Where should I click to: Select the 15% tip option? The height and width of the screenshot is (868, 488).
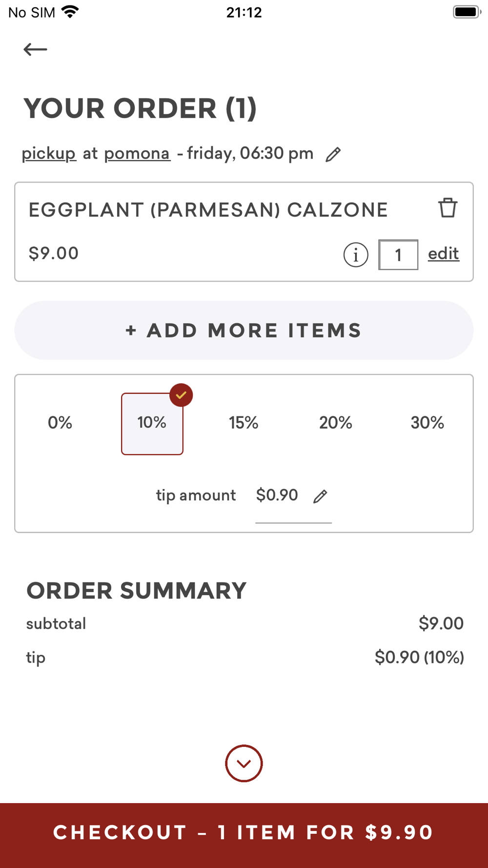point(244,423)
